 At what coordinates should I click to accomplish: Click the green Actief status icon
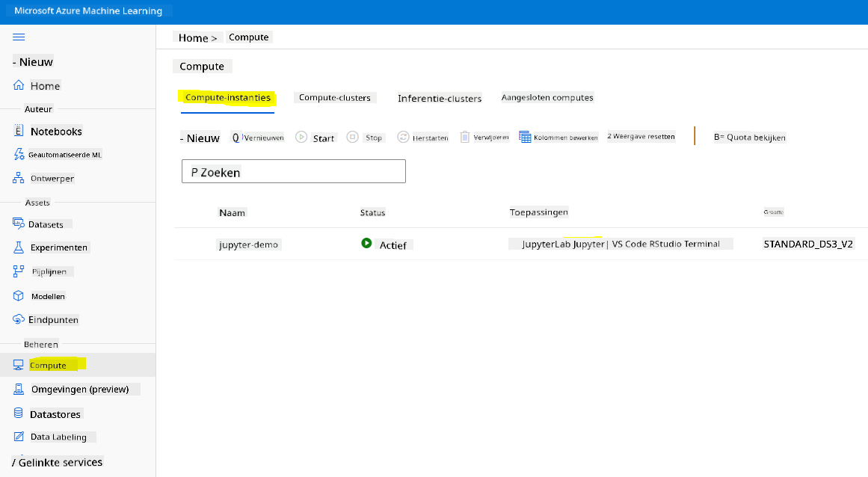[x=366, y=243]
